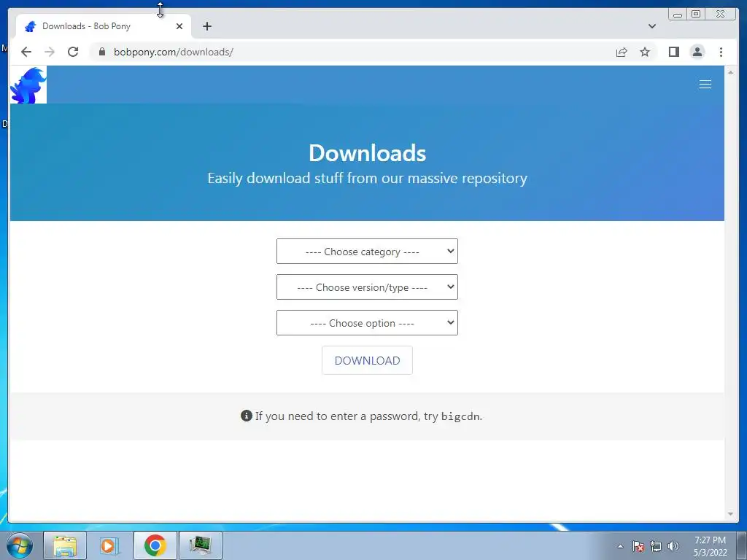
Task: Bookmark this page with the star icon
Action: click(x=645, y=52)
